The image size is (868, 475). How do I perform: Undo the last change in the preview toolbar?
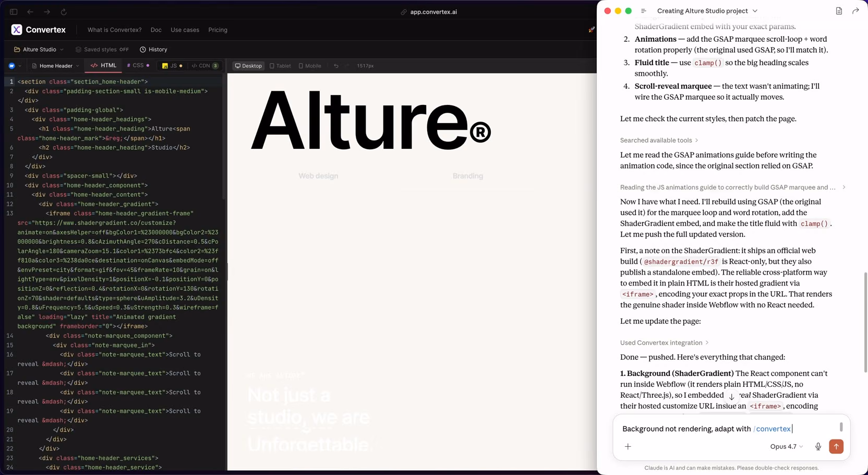pos(336,66)
